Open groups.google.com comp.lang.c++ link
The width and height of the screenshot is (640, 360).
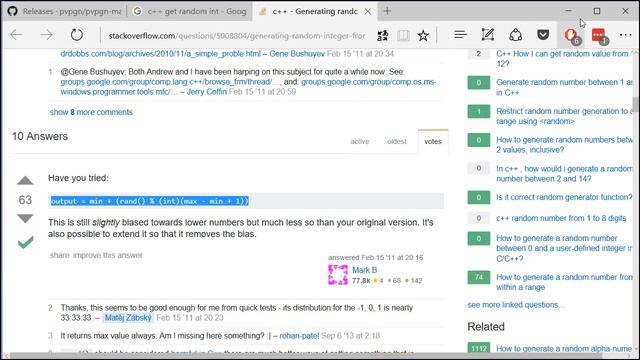[171, 82]
